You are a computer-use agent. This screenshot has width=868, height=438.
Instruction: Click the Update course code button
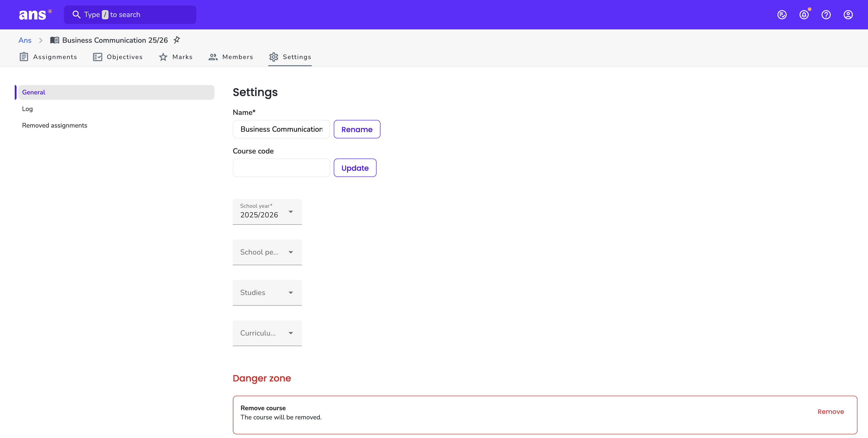click(x=355, y=168)
